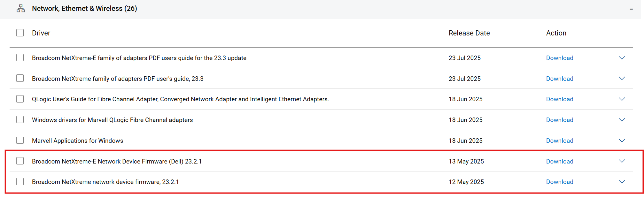Download Broadcom NetXtreme-E Network Device Firmware (Dell)
644x198 pixels.
tap(560, 161)
